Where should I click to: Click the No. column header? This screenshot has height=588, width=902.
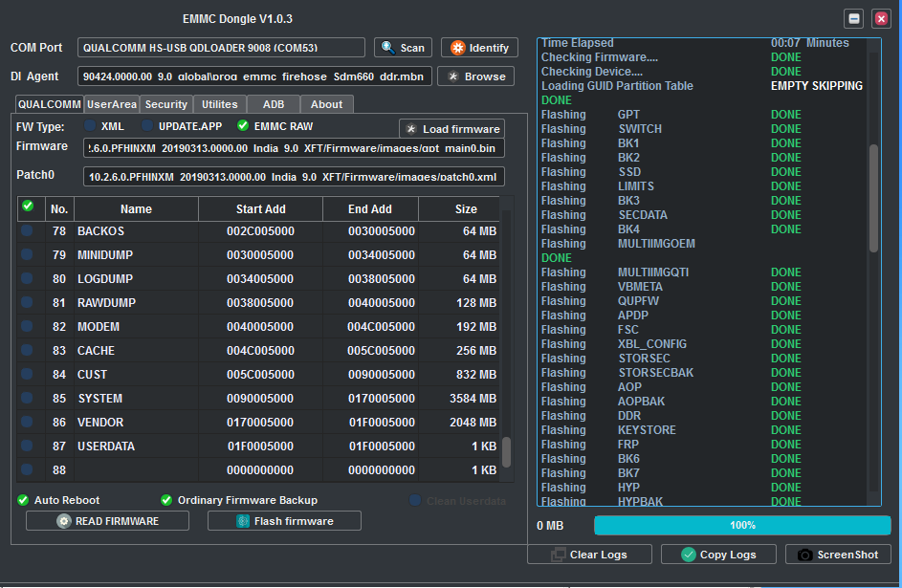pyautogui.click(x=59, y=209)
